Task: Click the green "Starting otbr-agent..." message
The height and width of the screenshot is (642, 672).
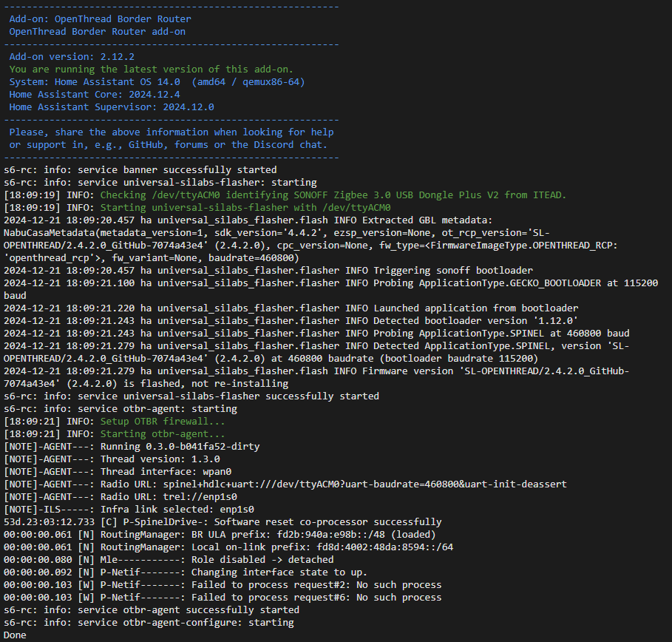Action: coord(163,434)
